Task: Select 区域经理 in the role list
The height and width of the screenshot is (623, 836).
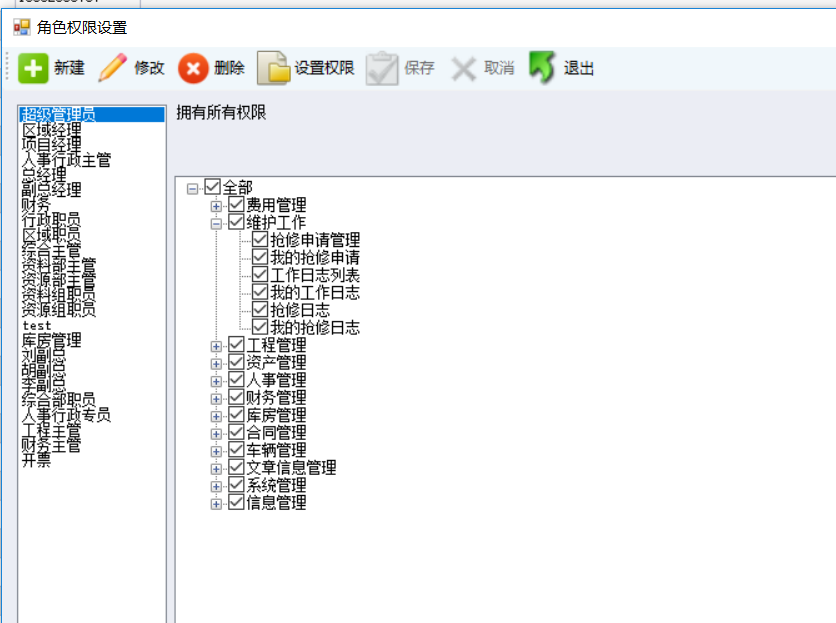Action: 52,130
